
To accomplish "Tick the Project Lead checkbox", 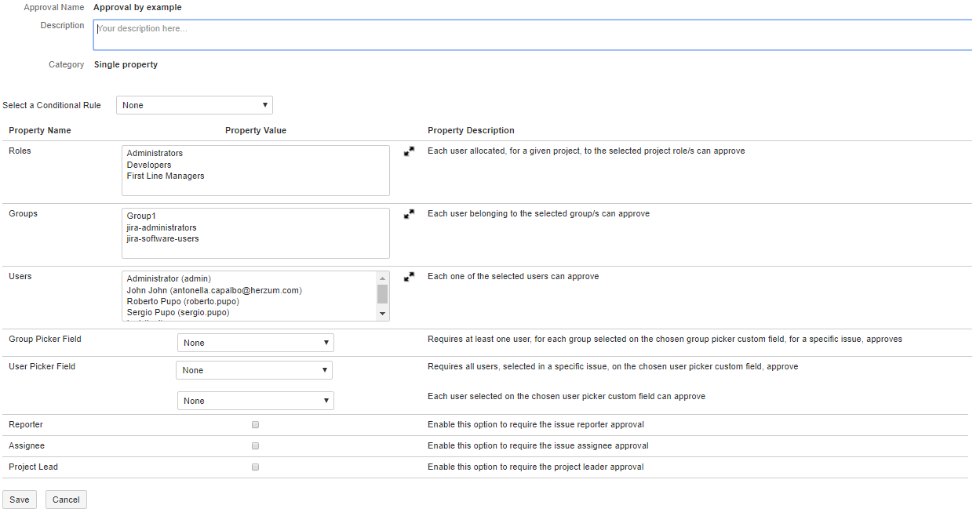I will (x=255, y=467).
